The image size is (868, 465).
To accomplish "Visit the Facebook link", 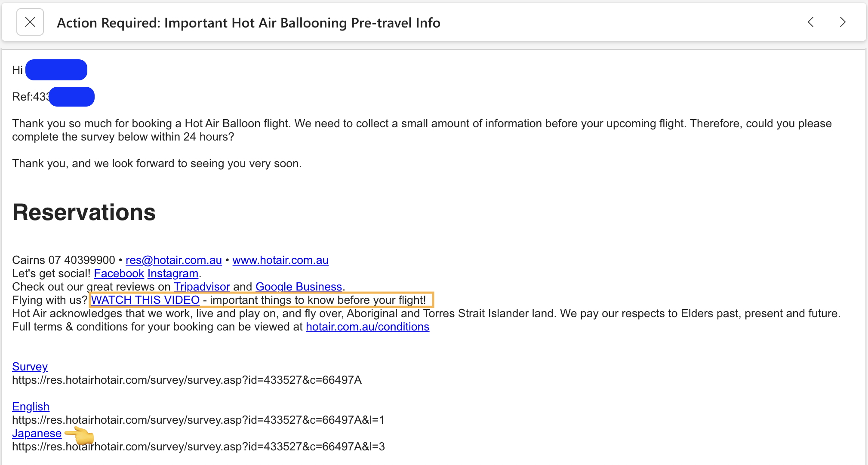I will (x=119, y=273).
